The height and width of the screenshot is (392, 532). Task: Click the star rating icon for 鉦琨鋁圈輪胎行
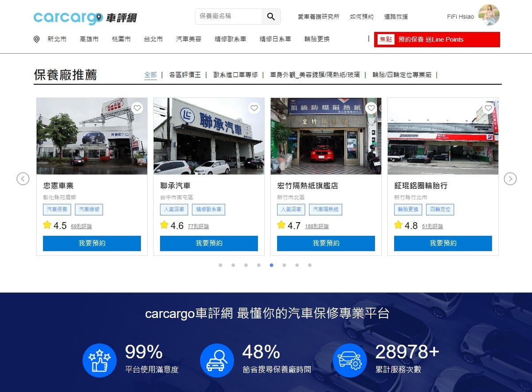point(398,225)
